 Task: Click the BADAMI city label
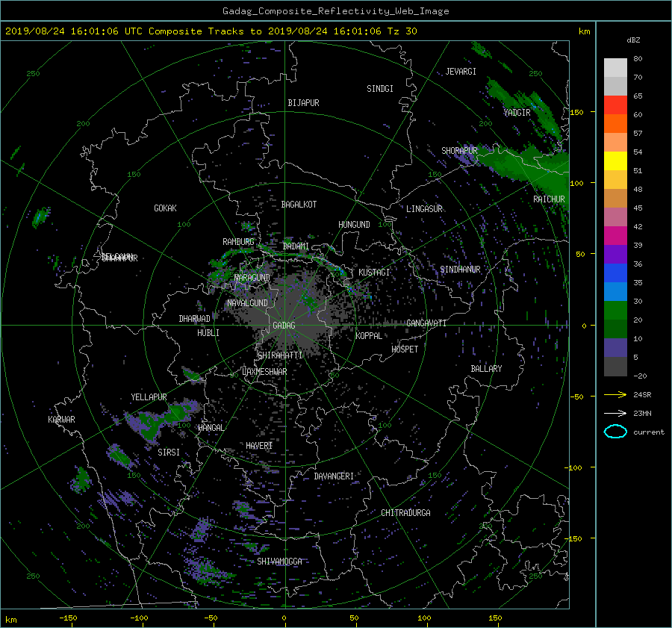coord(296,246)
